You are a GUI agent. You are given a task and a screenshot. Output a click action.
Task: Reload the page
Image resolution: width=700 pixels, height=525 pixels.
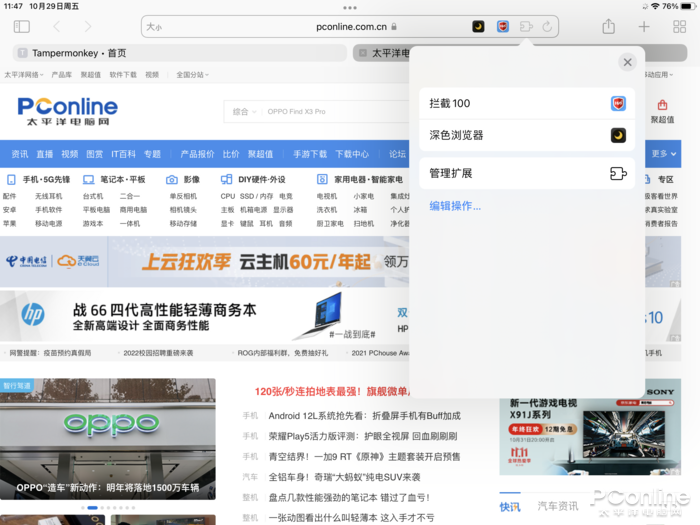[547, 27]
